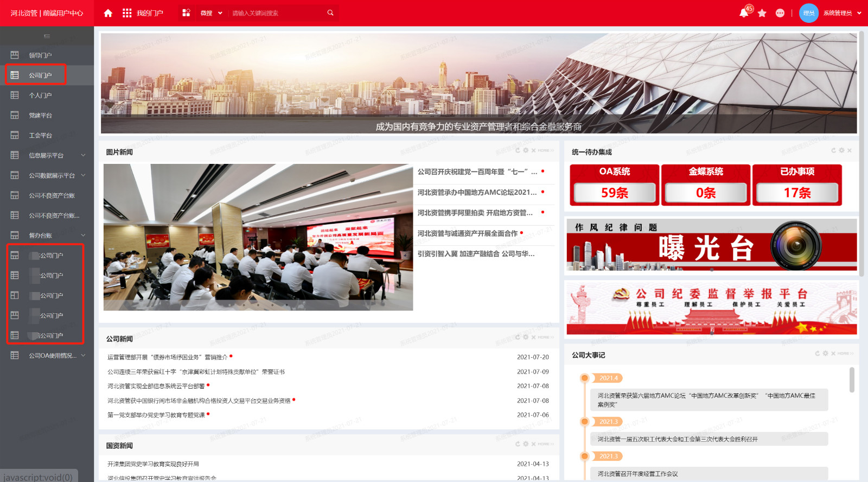Collapse sidebar using the hamburger toggle icon
Image resolution: width=868 pixels, height=482 pixels.
(x=47, y=36)
